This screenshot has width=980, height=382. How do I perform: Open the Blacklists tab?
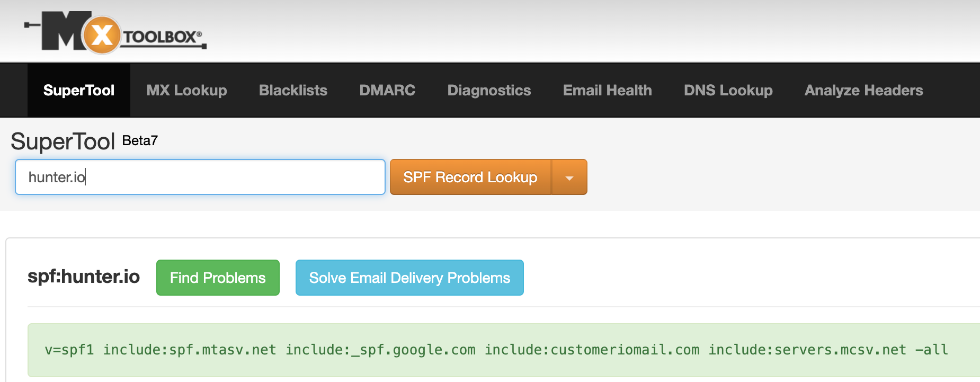[x=293, y=90]
